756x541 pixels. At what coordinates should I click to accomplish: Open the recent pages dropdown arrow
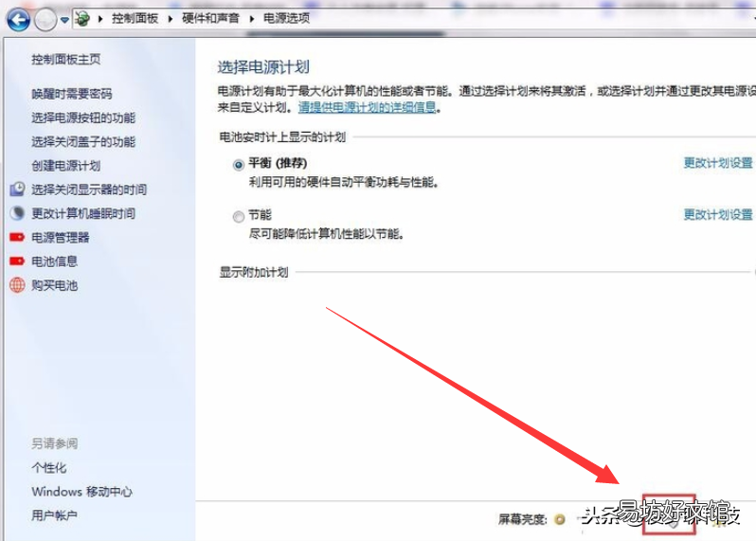point(64,20)
